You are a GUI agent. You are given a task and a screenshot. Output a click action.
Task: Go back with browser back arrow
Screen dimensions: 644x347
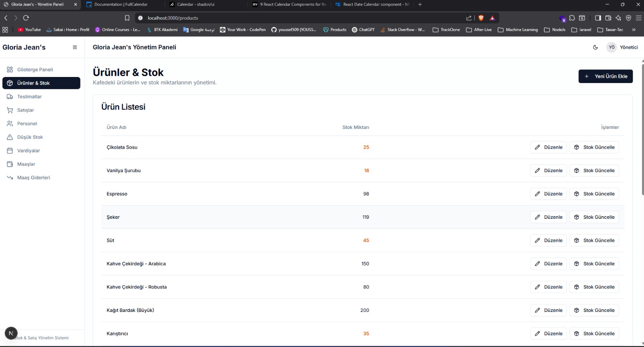click(x=6, y=18)
